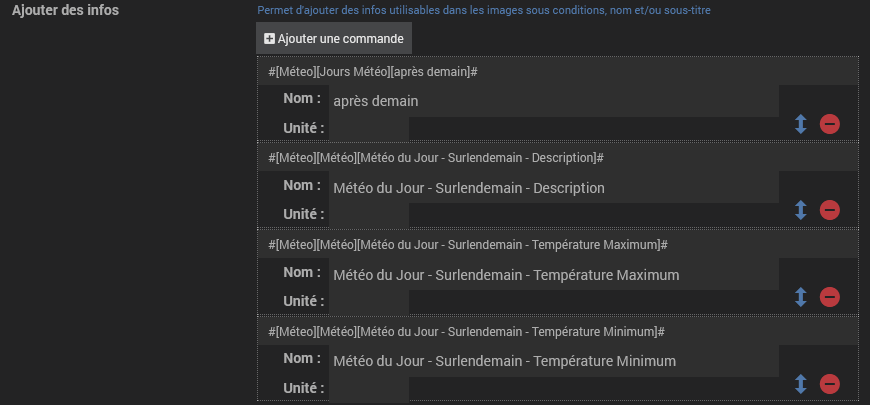Remove the Température Maximum entry with its red minus icon
The image size is (870, 405).
[829, 297]
